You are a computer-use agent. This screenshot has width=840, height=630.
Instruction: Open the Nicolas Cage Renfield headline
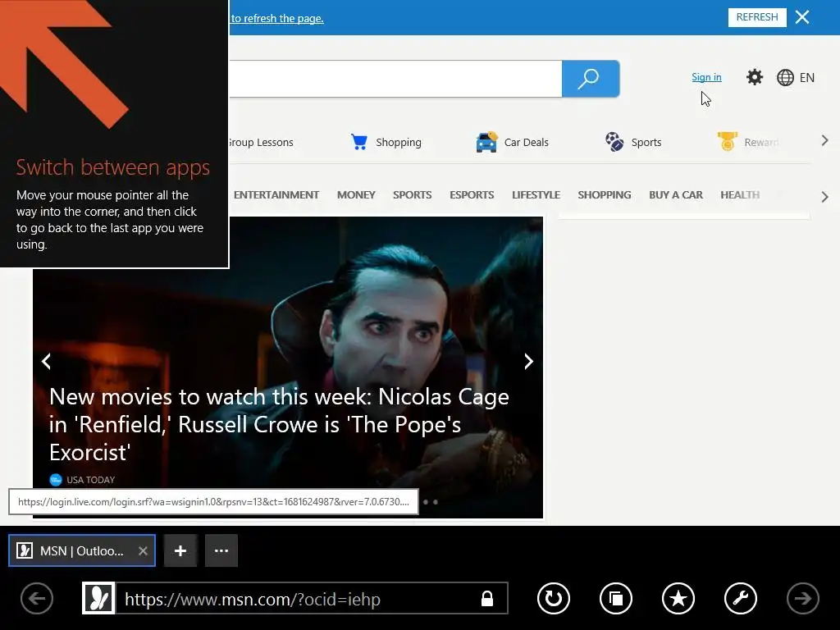click(279, 424)
